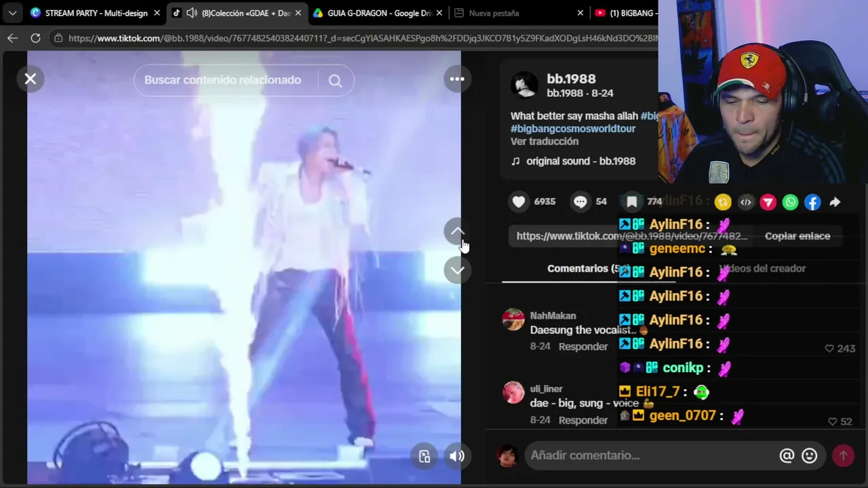
Task: Reply to NahMakan comment
Action: coord(583,346)
